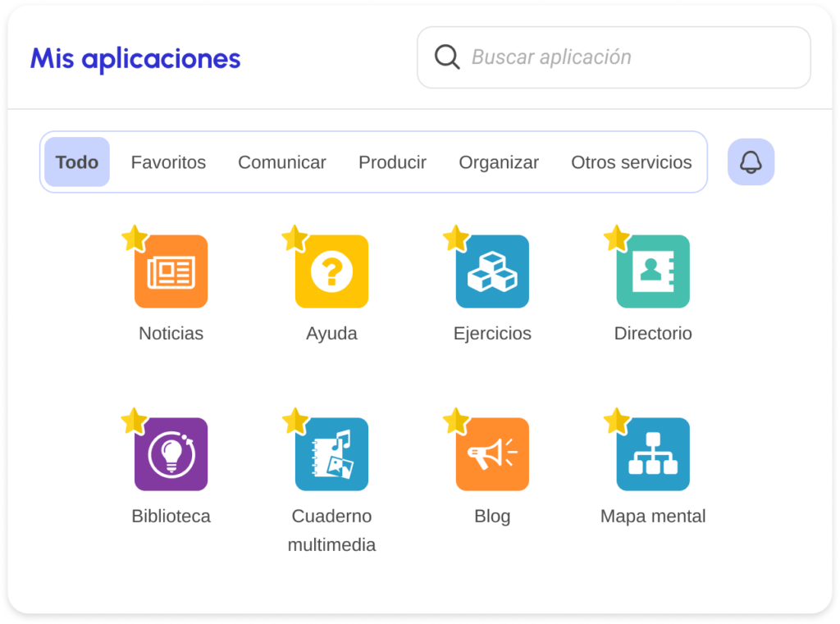Click the Directorio label text
This screenshot has width=840, height=624.
(653, 333)
